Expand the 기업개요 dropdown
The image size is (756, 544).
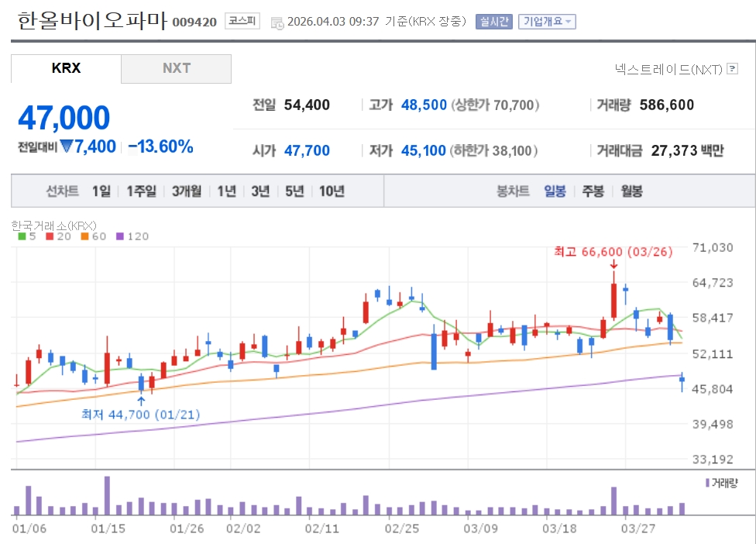coord(547,22)
